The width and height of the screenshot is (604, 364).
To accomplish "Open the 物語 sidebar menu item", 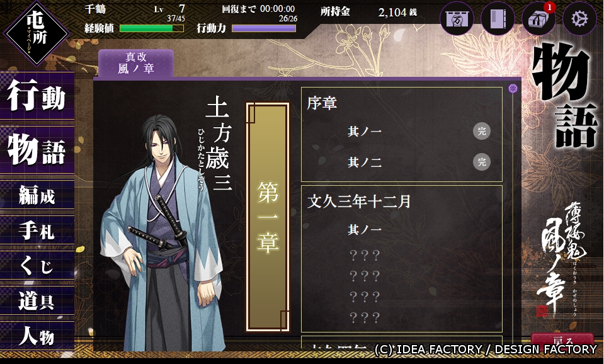I will pos(37,150).
